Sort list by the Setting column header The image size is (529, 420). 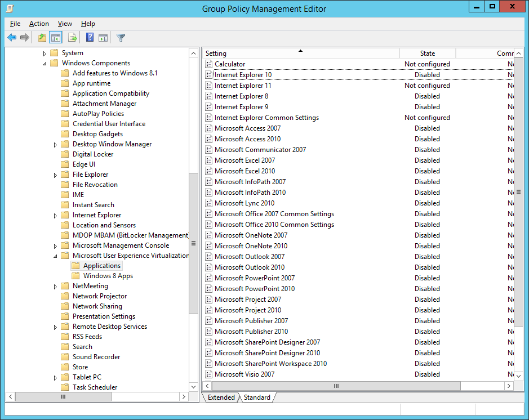(301, 53)
